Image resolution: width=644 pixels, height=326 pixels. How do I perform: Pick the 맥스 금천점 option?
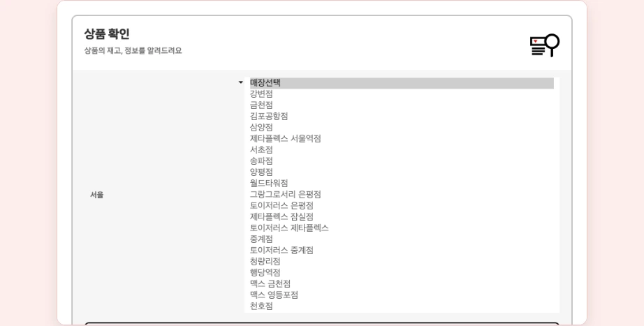click(402, 283)
